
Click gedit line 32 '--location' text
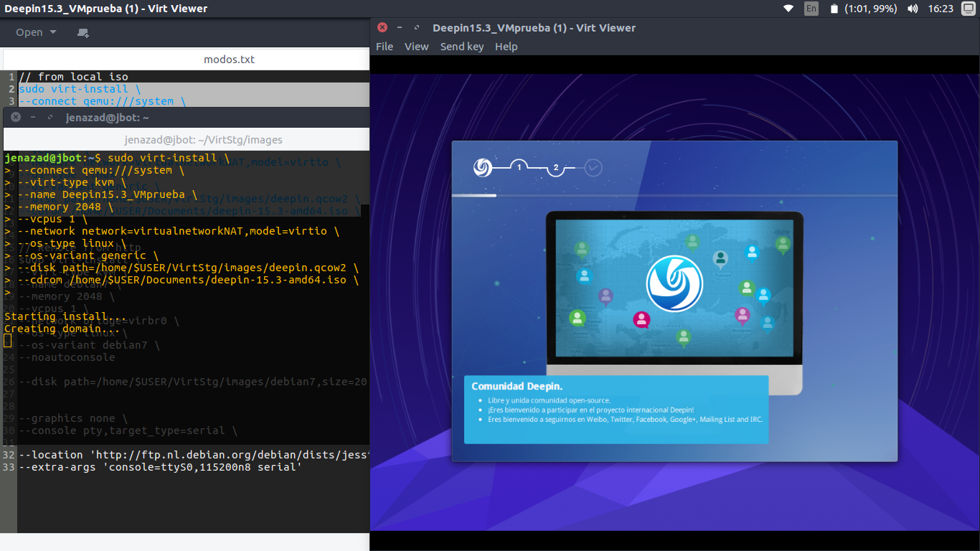(x=194, y=455)
